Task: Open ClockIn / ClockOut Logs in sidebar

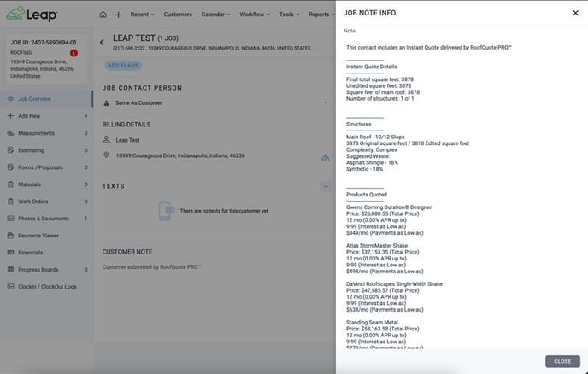Action: pyautogui.click(x=46, y=287)
